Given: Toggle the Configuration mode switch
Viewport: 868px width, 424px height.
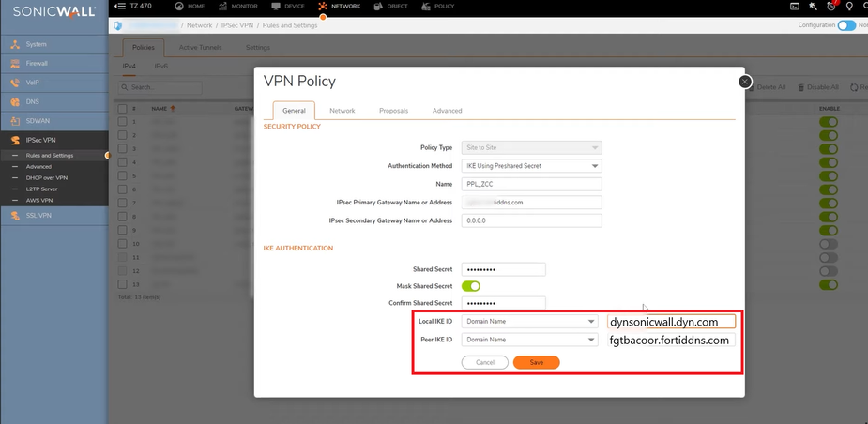Looking at the screenshot, I should pos(846,25).
